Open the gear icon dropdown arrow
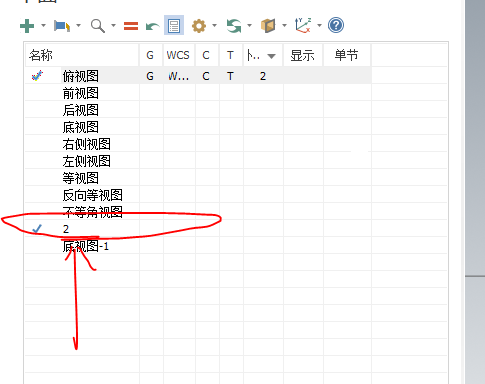485x384 pixels. [x=214, y=25]
